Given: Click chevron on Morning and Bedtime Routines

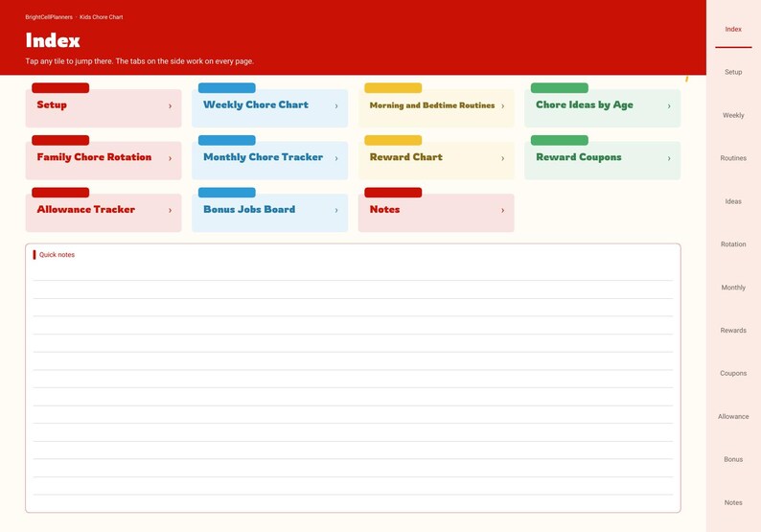Looking at the screenshot, I should [x=503, y=105].
